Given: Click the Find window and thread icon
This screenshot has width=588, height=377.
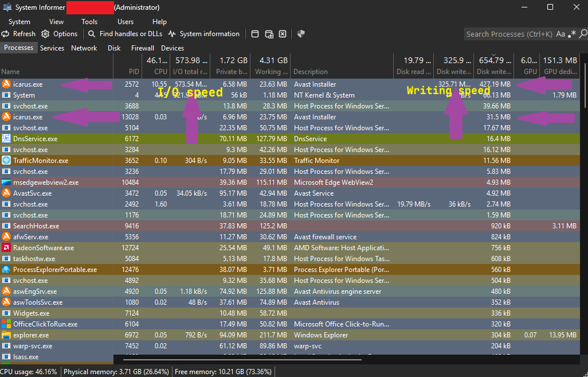Looking at the screenshot, I should [269, 34].
